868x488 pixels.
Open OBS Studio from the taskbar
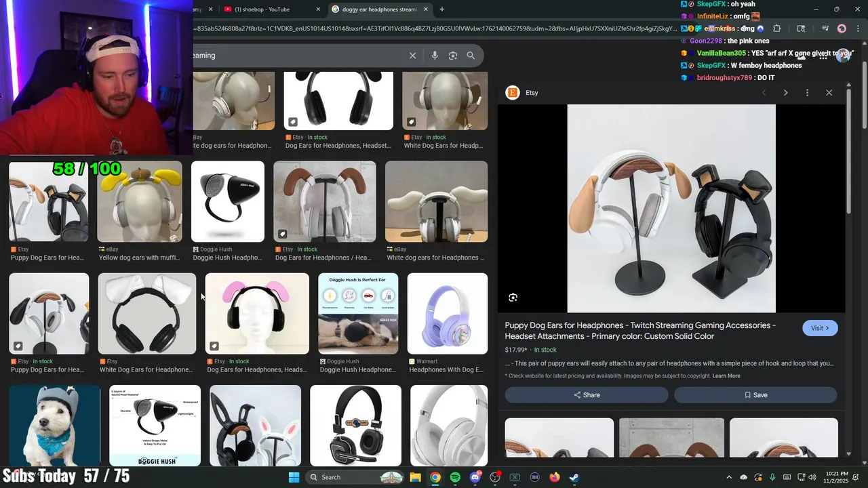pyautogui.click(x=495, y=477)
